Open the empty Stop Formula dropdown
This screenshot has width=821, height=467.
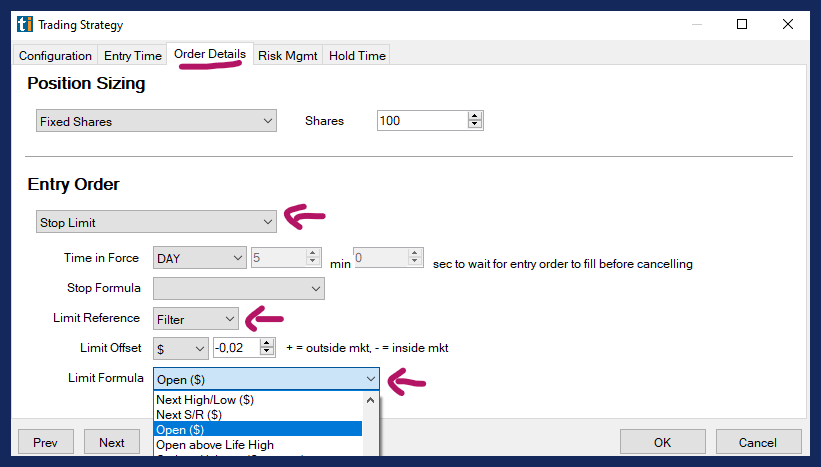click(239, 289)
